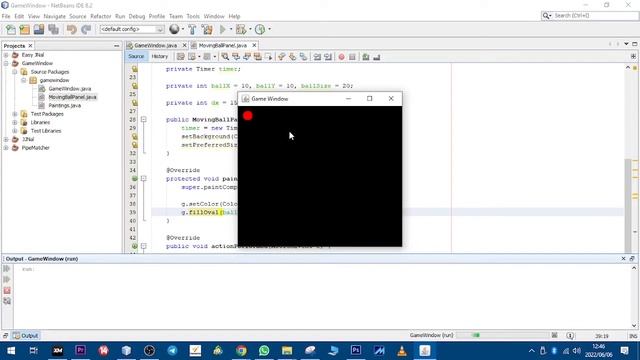Open VLC cone icon in taskbar

coord(402,351)
